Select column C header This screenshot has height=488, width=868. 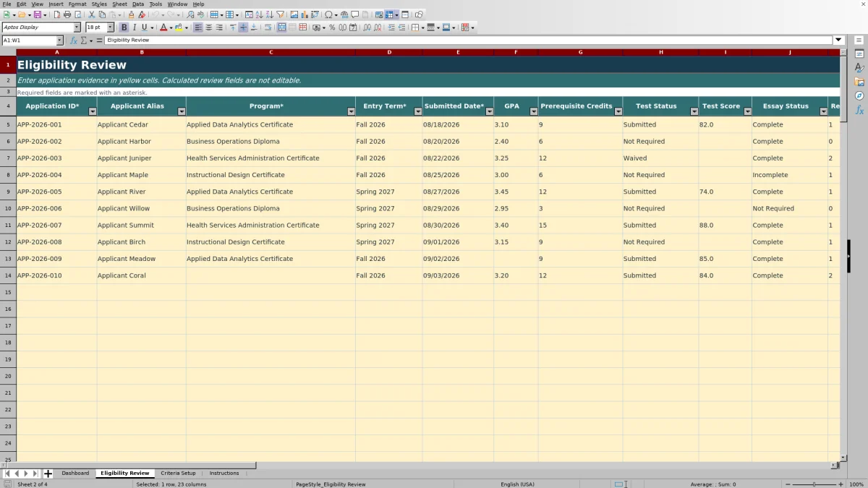click(271, 52)
